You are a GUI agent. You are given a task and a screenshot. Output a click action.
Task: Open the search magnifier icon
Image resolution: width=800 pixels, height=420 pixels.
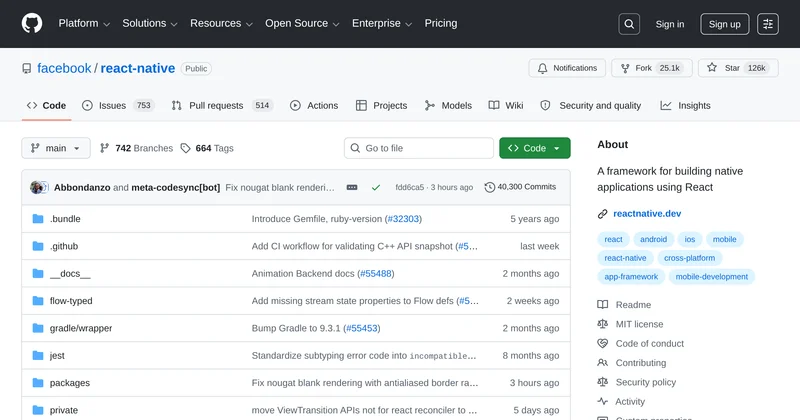click(x=629, y=24)
